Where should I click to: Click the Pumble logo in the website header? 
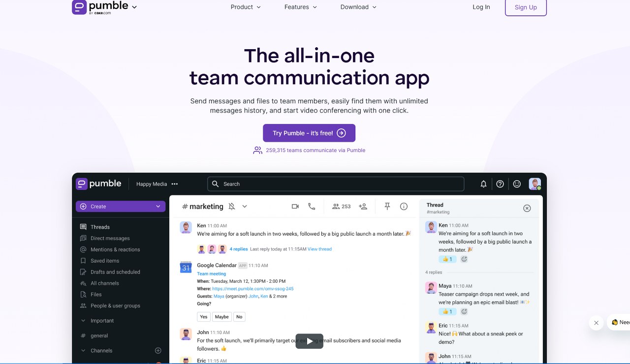point(100,7)
